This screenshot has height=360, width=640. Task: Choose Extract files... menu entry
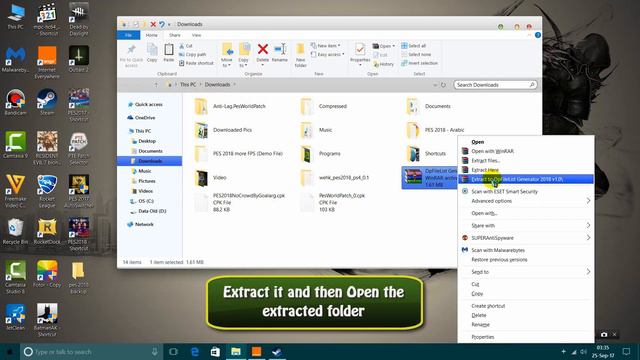[526, 160]
